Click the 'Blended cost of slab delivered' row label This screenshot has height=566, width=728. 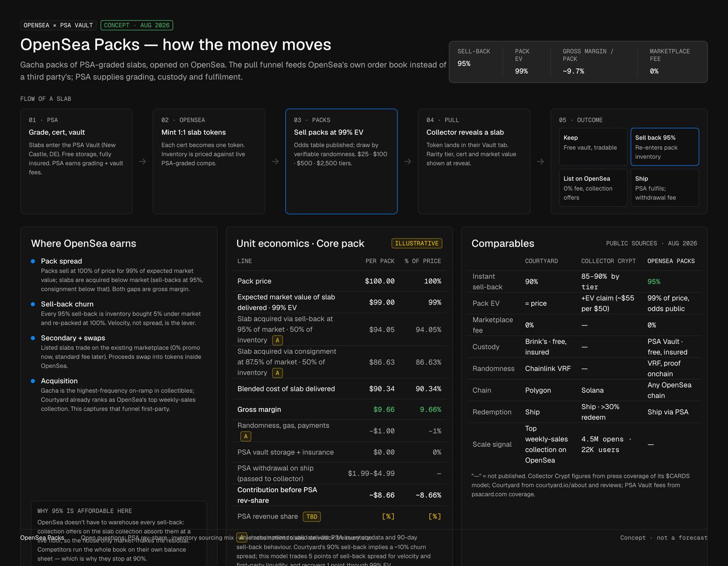(x=286, y=389)
